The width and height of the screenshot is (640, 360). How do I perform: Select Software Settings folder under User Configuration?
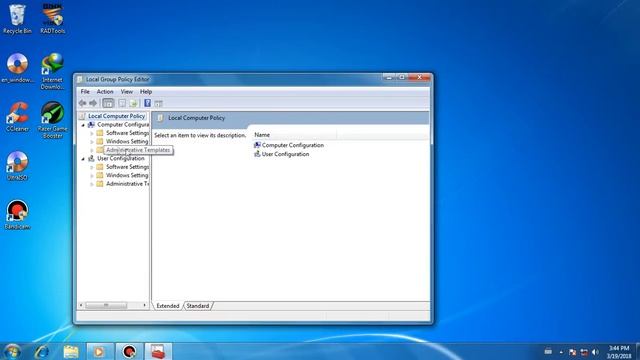[127, 167]
